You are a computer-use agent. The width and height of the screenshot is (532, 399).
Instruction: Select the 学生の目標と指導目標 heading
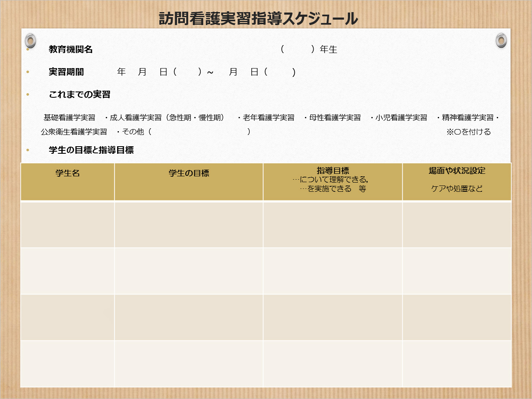point(91,150)
